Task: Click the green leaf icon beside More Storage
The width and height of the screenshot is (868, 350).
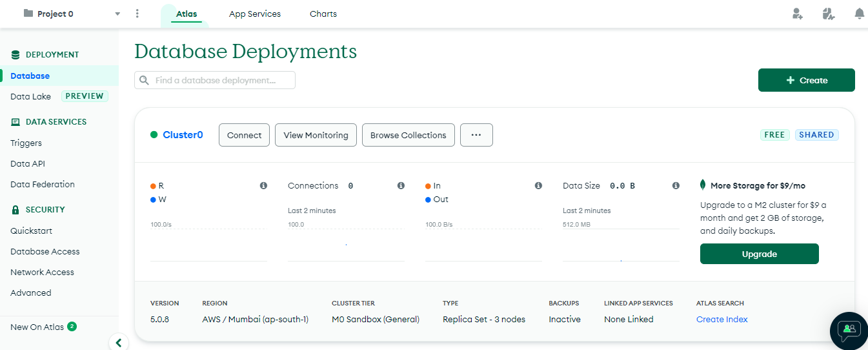Action: [703, 185]
